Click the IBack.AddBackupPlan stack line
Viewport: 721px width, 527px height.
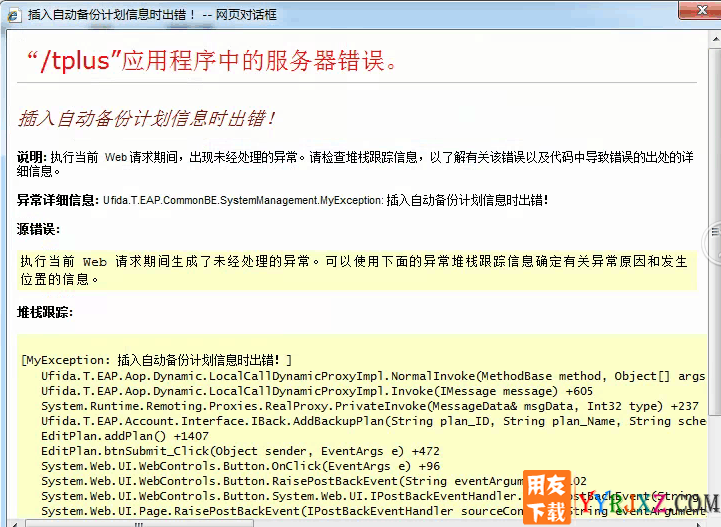point(373,421)
